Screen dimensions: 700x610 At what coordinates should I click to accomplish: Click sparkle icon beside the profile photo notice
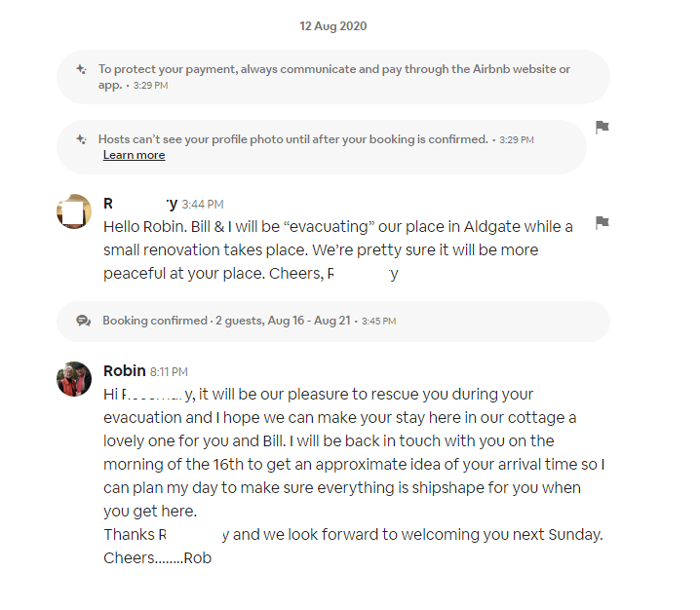82,139
